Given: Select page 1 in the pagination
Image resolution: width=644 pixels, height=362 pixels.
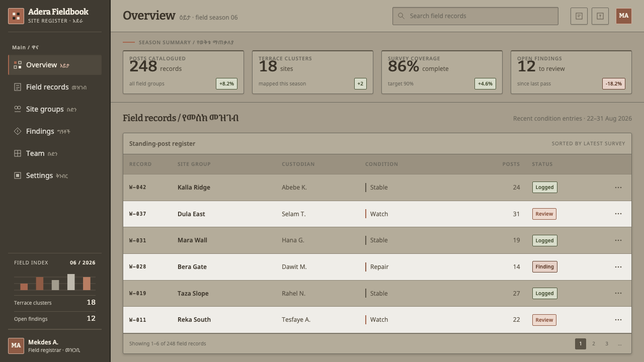Looking at the screenshot, I should (x=581, y=344).
